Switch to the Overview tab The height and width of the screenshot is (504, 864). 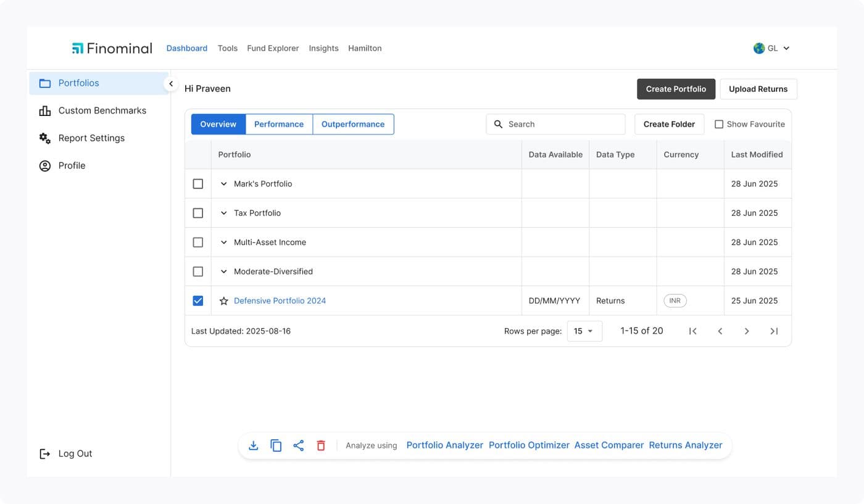tap(218, 124)
